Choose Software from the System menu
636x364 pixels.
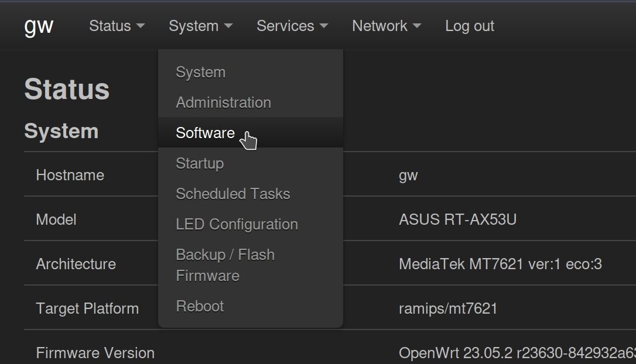click(205, 133)
